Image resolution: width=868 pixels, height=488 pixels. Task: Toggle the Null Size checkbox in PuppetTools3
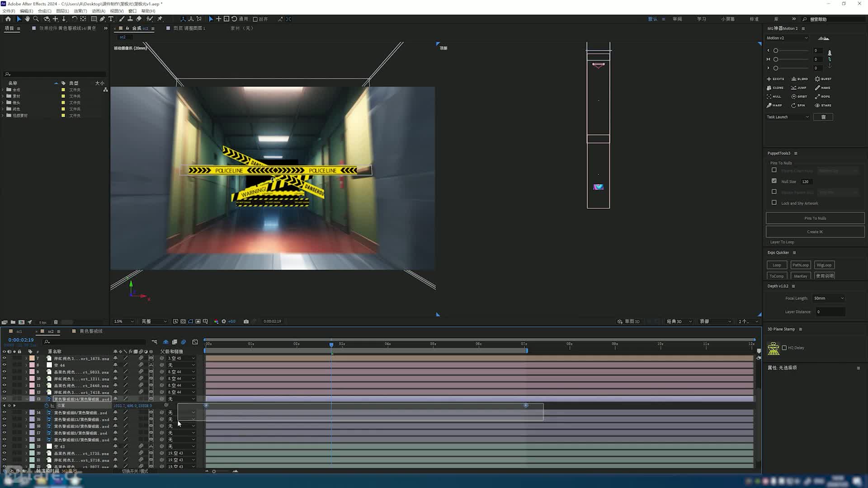[774, 181]
